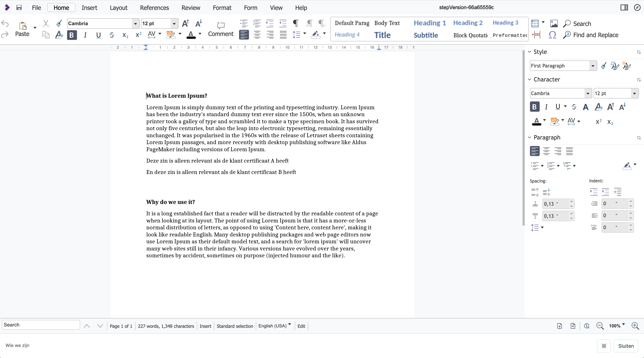Toggle Bold in the toolbar

(x=72, y=35)
